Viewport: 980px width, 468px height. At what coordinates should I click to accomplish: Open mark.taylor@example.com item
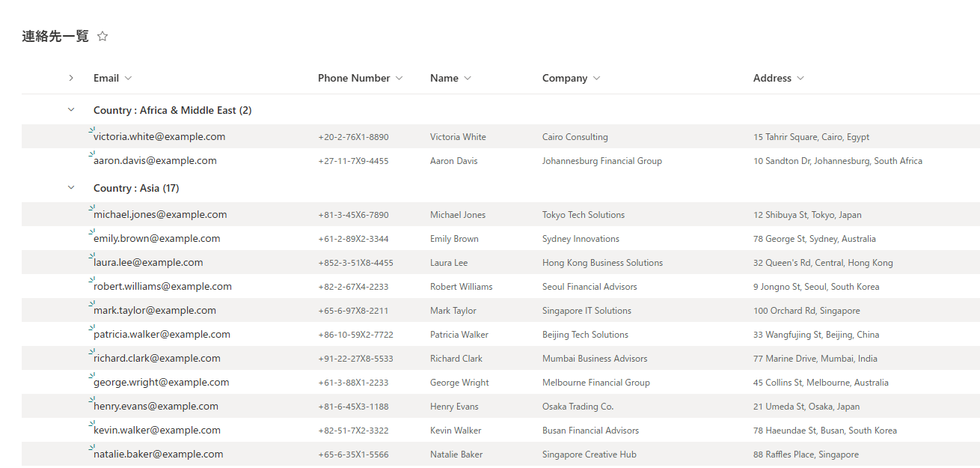coord(155,311)
